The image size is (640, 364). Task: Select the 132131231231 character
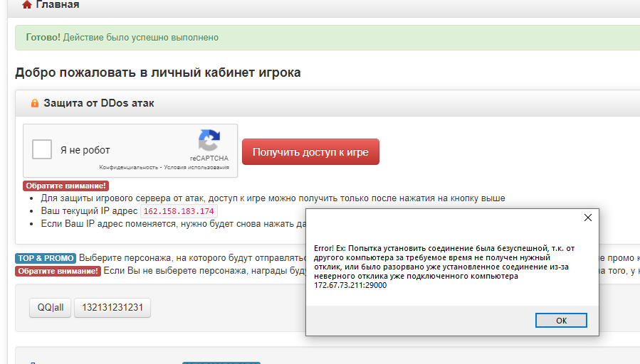click(112, 308)
